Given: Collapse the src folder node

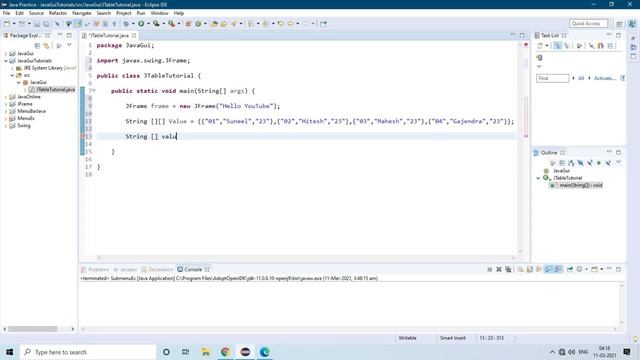Looking at the screenshot, I should tap(12, 75).
